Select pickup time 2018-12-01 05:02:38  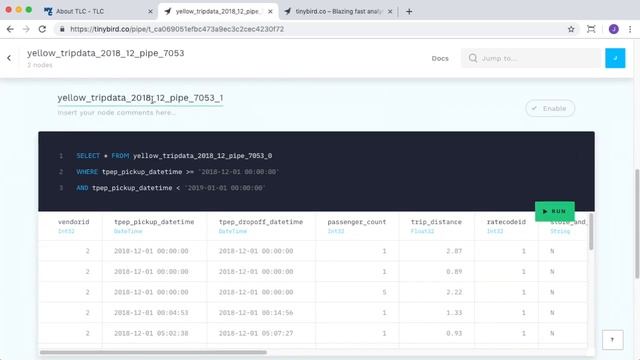pyautogui.click(x=151, y=333)
